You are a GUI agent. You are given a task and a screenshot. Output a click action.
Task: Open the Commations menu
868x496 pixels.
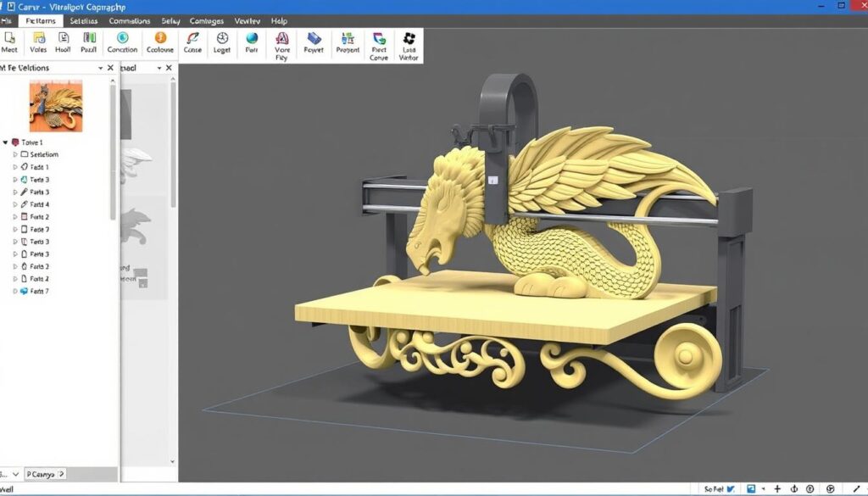[x=130, y=21]
